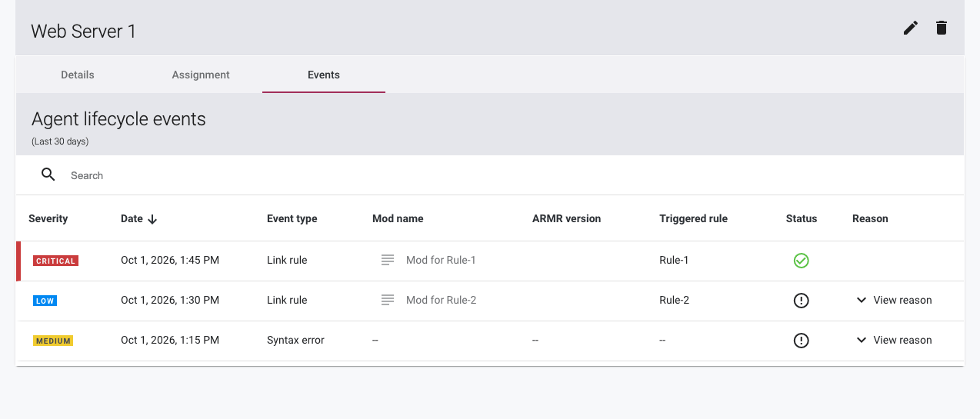Click the search magnifier icon
Screen dimensions: 980x419
tap(48, 175)
